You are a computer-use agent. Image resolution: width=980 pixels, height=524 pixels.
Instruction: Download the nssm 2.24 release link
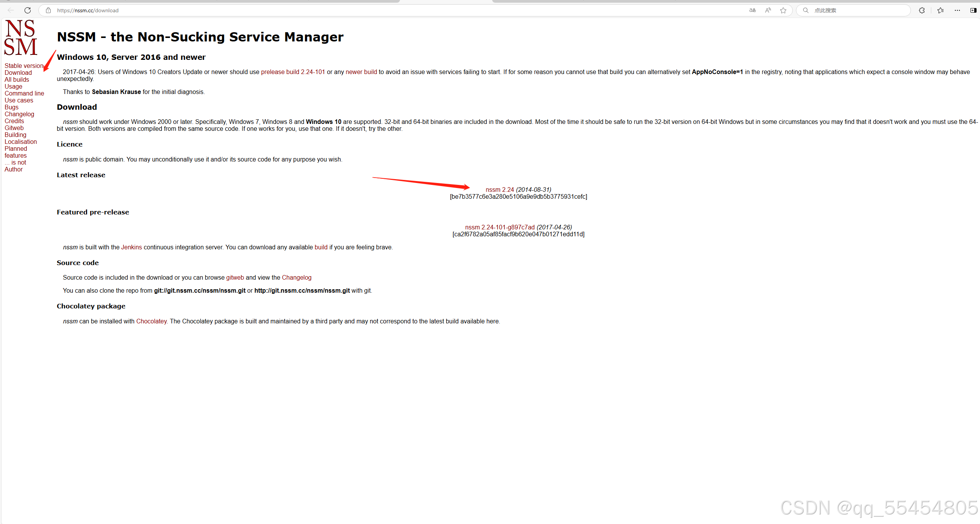[x=499, y=189]
